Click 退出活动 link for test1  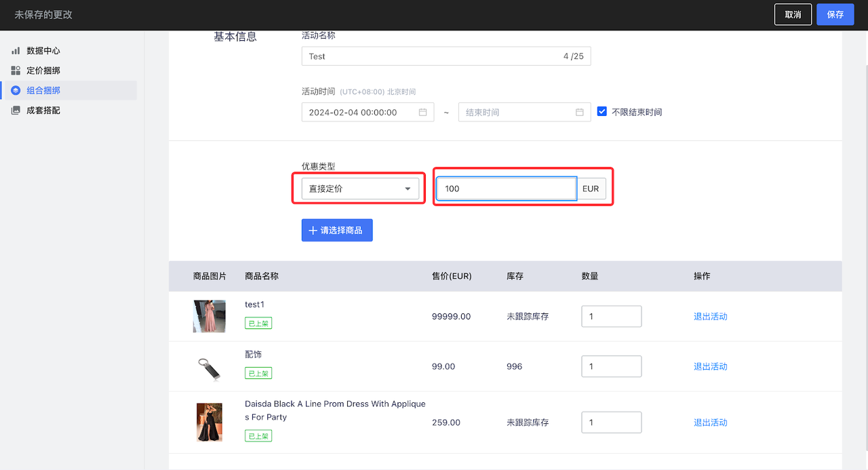(x=710, y=316)
